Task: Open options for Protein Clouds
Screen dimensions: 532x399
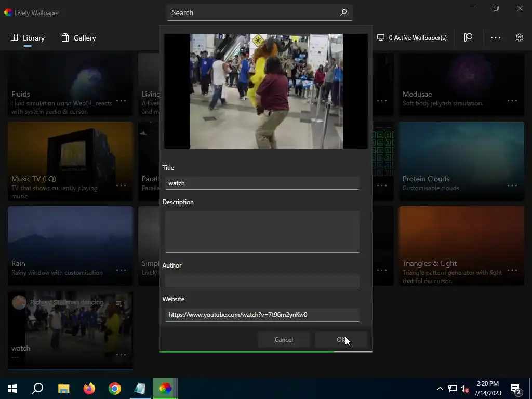Action: [x=512, y=185]
